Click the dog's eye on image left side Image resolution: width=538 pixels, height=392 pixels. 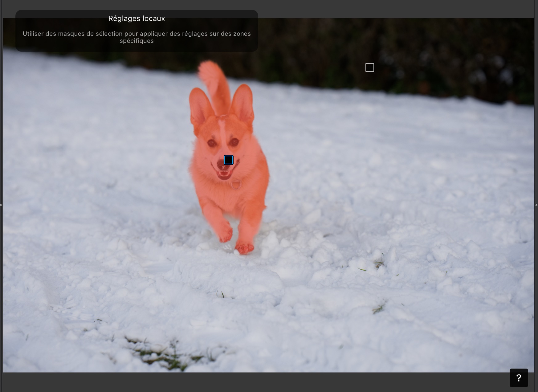tap(211, 143)
